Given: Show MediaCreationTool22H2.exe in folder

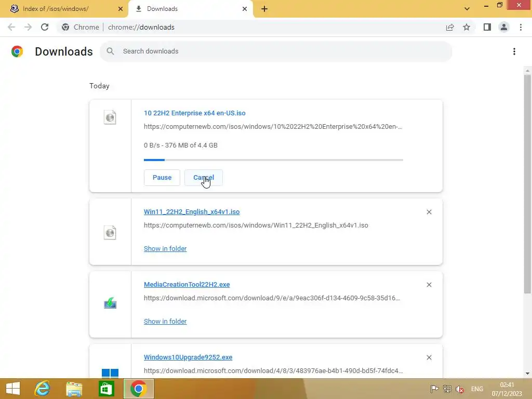Looking at the screenshot, I should point(165,321).
